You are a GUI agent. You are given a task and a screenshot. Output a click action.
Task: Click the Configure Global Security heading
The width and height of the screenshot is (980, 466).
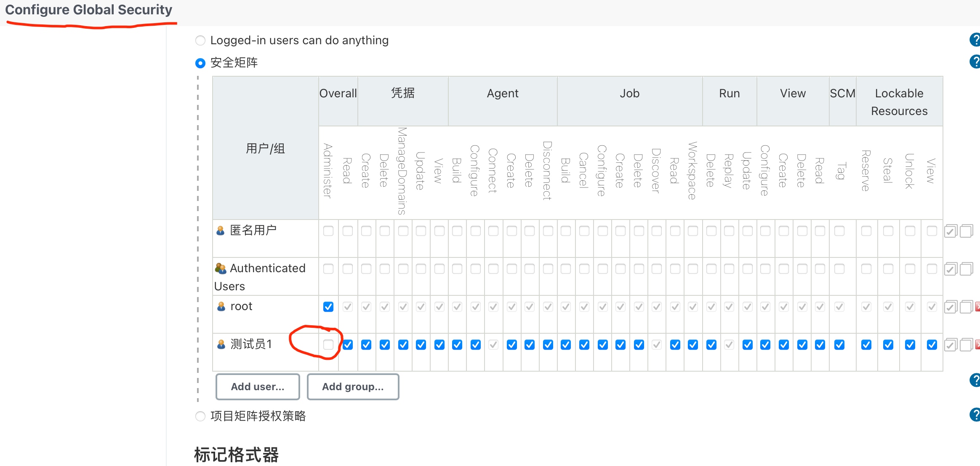(89, 10)
